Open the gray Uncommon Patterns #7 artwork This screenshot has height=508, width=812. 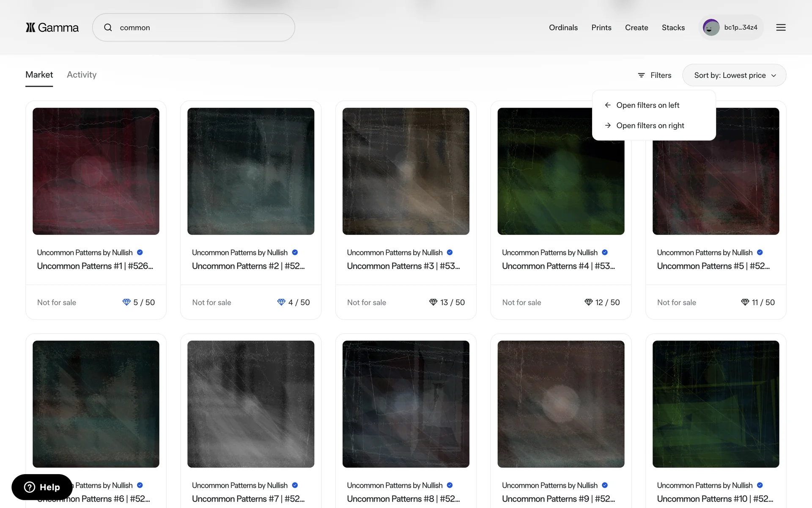point(251,404)
